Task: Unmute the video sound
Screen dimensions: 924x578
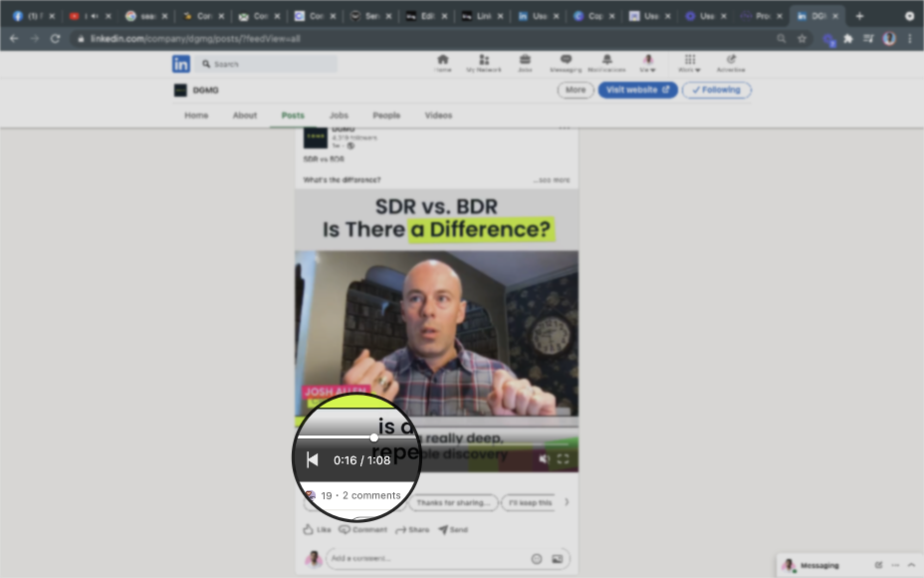Action: [x=544, y=459]
